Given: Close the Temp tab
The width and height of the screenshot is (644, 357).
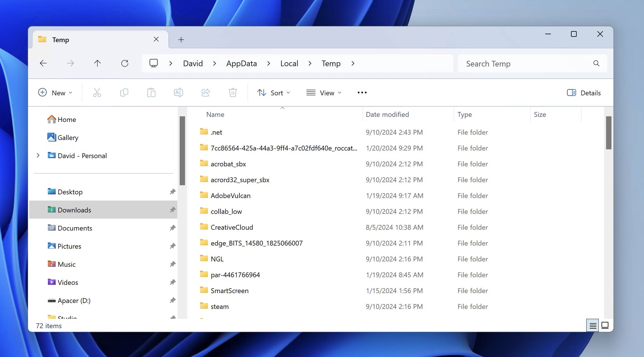Looking at the screenshot, I should click(156, 39).
